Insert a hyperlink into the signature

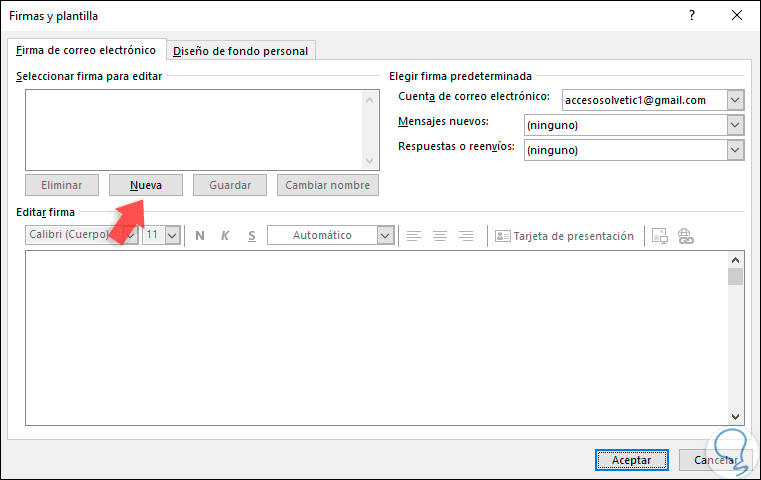[x=686, y=236]
